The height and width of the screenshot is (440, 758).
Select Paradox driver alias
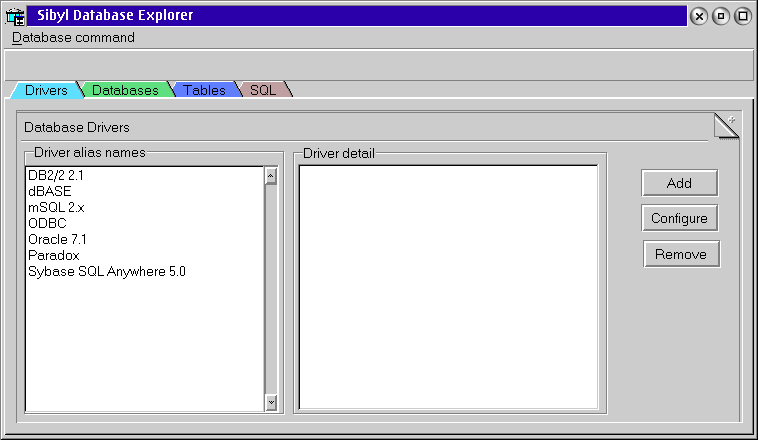click(145, 255)
